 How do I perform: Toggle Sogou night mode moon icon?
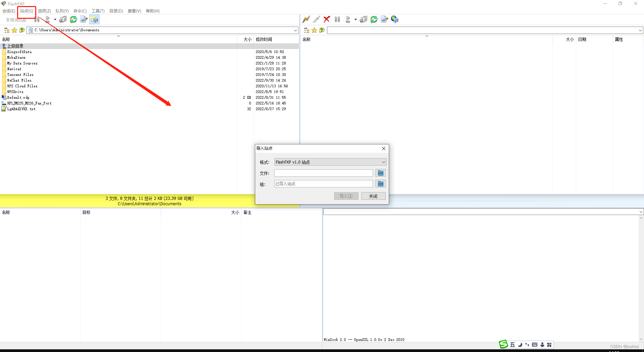(x=520, y=345)
